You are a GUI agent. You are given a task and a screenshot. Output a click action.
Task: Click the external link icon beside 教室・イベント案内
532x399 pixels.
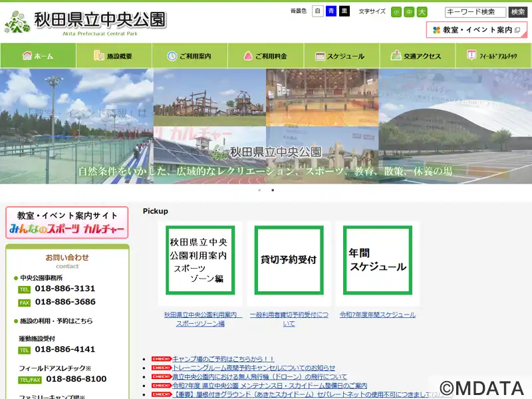click(x=517, y=30)
